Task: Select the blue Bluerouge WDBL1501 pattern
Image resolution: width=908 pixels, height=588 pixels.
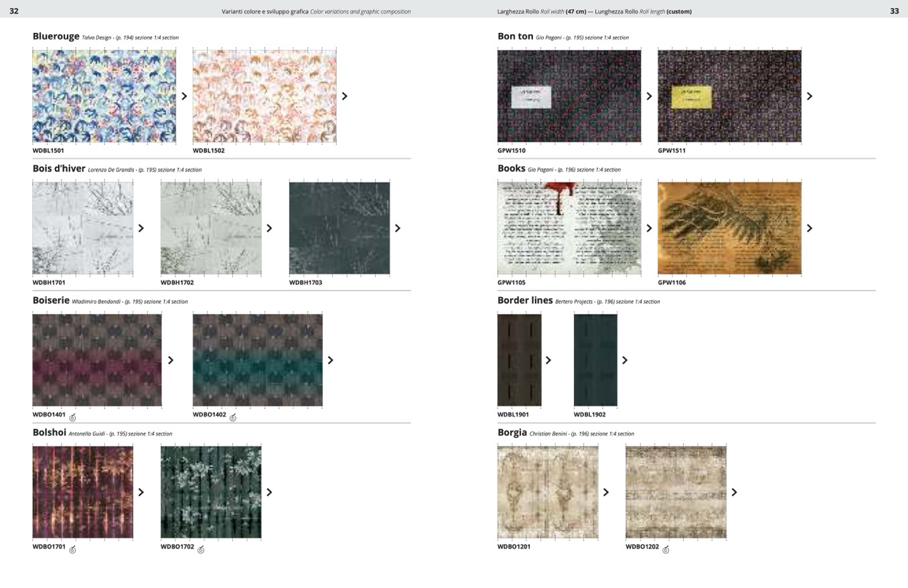Action: tap(104, 96)
